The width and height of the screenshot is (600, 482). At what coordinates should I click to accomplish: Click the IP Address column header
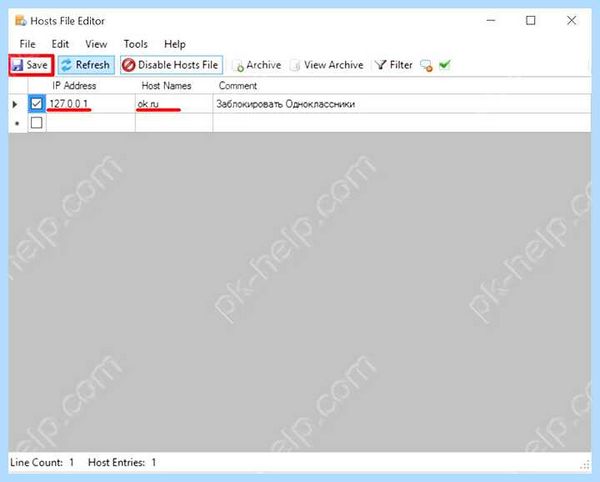[x=91, y=86]
